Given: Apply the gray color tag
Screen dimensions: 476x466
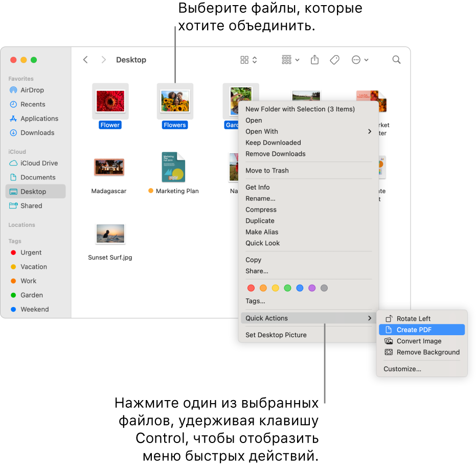Looking at the screenshot, I should point(324,288).
